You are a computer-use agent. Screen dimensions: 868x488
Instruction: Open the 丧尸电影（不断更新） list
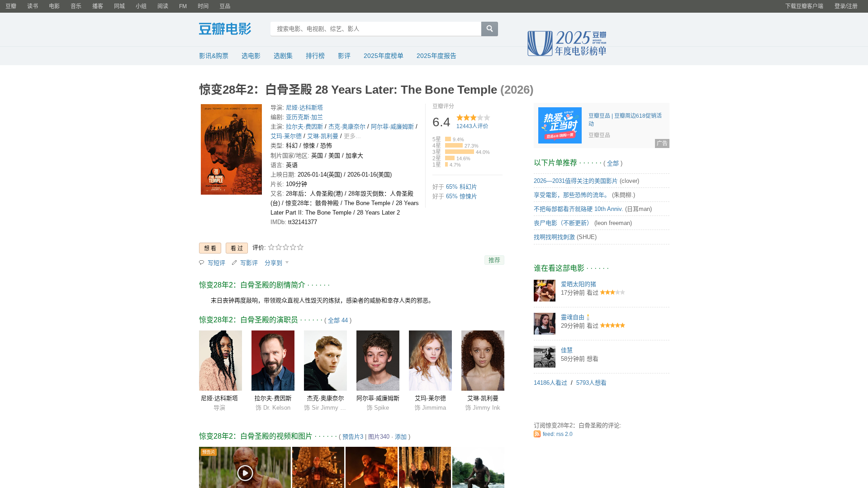point(563,223)
